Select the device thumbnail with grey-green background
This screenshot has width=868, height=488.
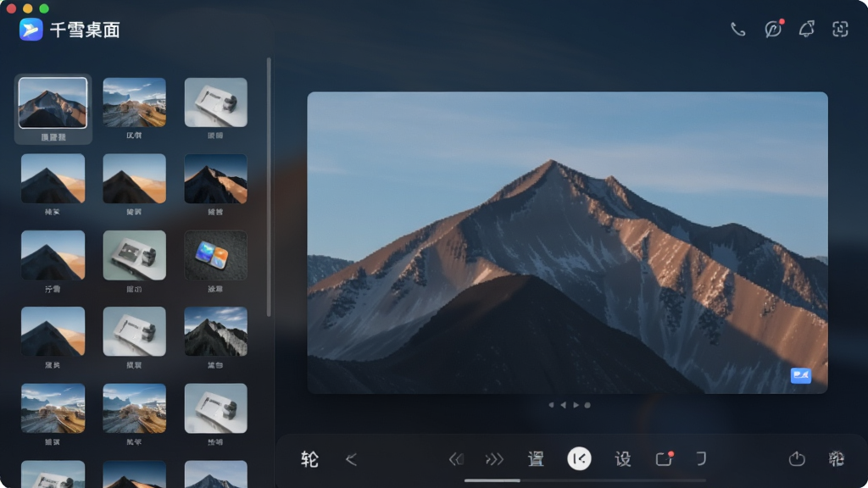coord(134,255)
